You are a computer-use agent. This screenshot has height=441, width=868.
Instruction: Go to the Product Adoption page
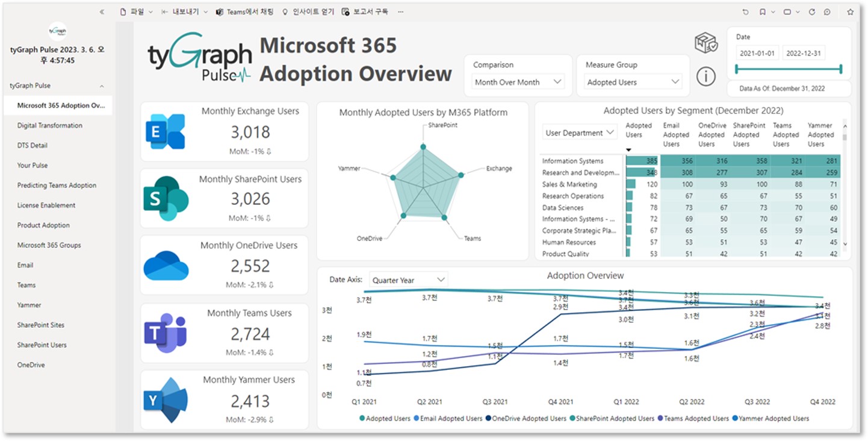tap(43, 225)
